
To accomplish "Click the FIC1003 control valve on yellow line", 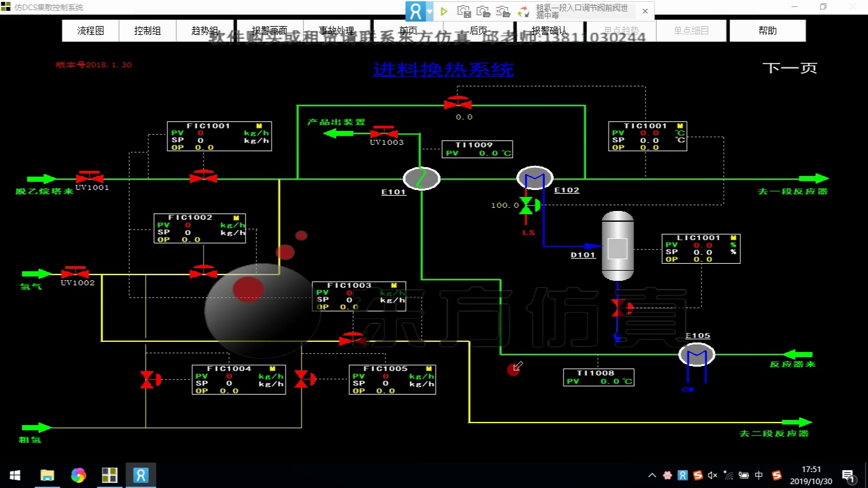I will (353, 339).
